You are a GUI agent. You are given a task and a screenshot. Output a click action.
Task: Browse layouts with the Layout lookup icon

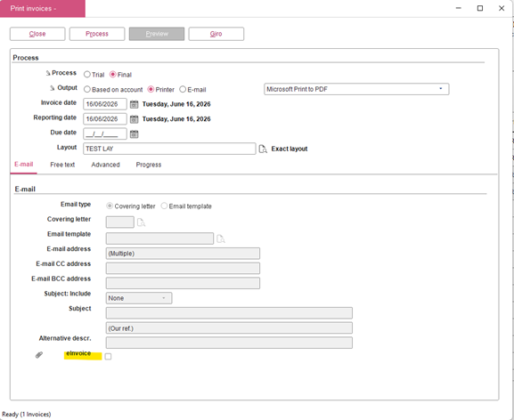263,149
